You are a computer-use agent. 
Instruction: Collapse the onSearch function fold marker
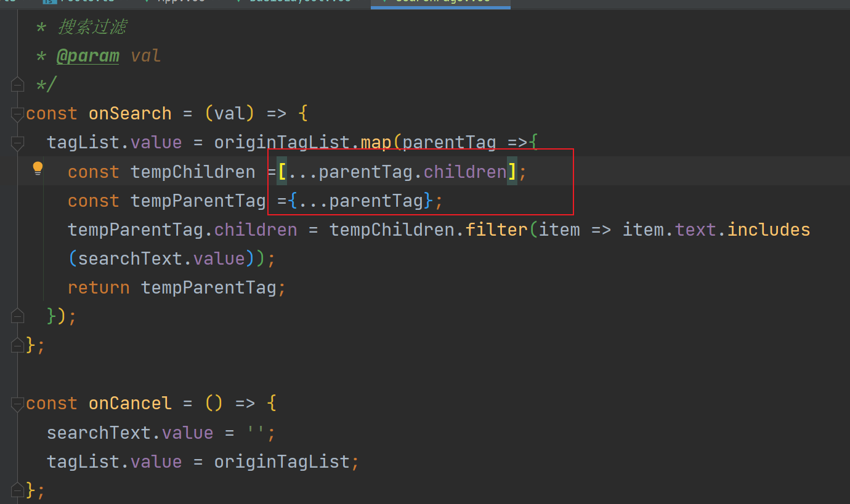pyautogui.click(x=17, y=114)
